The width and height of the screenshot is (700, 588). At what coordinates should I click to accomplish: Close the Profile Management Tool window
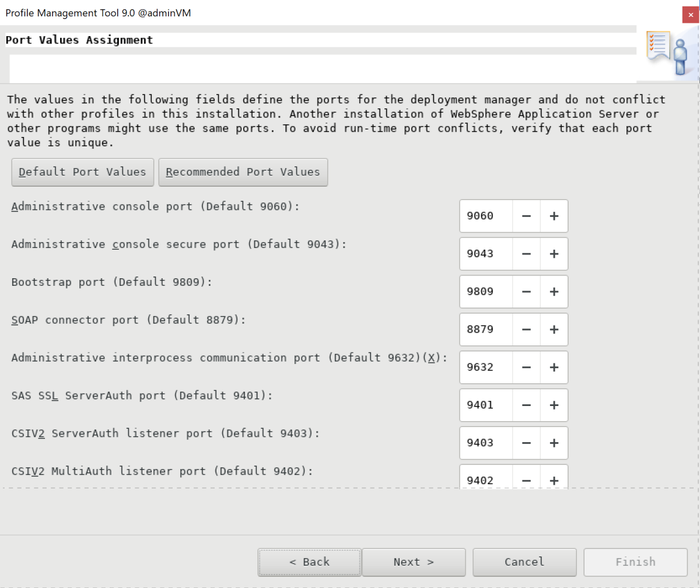click(691, 14)
